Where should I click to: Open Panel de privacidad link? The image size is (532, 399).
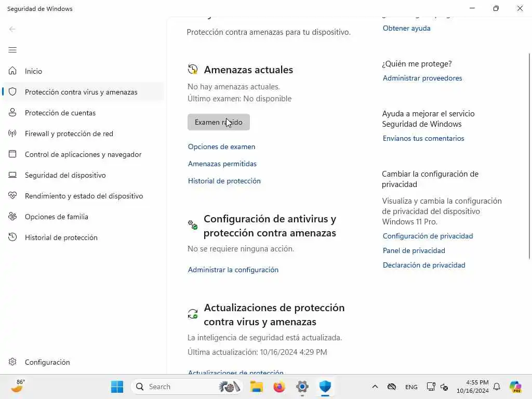[414, 250]
